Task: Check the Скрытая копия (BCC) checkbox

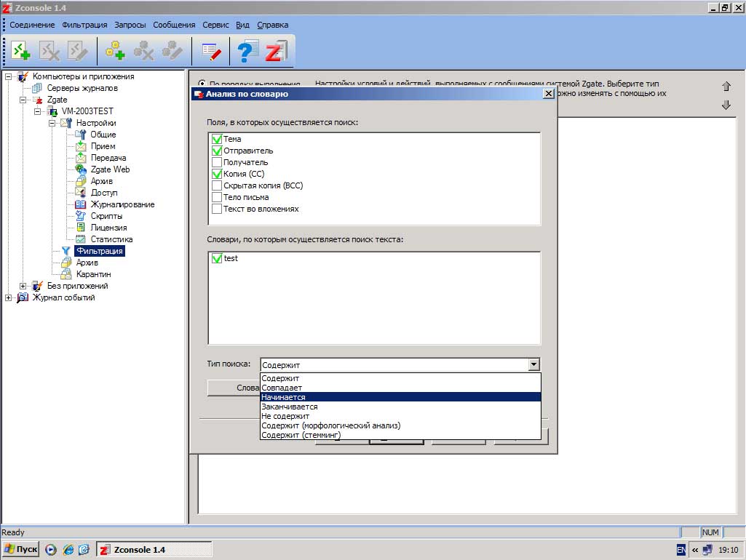Action: [x=217, y=185]
